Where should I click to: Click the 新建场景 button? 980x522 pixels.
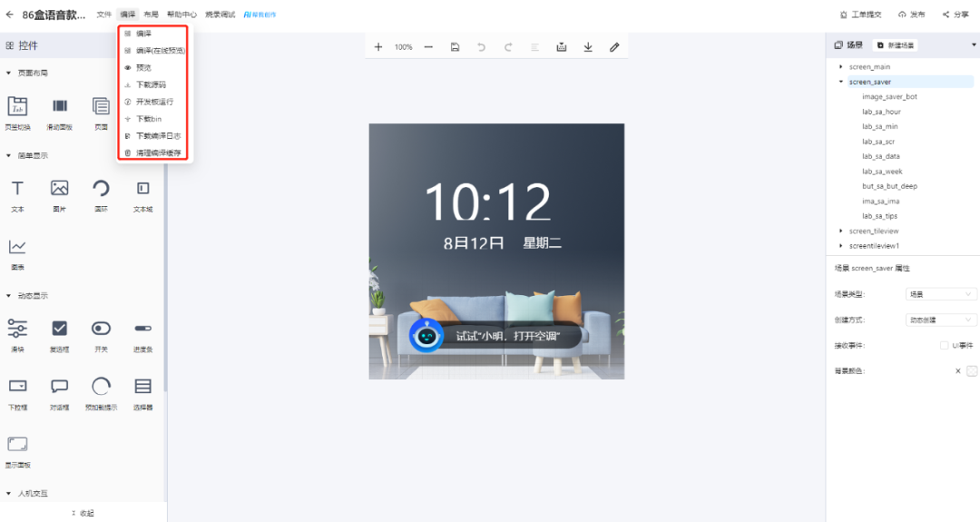click(x=895, y=45)
